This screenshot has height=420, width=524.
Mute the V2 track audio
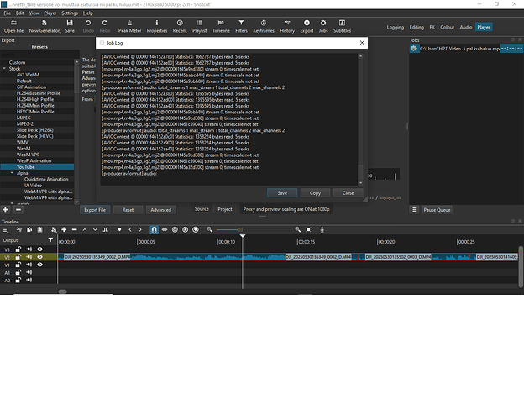click(x=29, y=257)
